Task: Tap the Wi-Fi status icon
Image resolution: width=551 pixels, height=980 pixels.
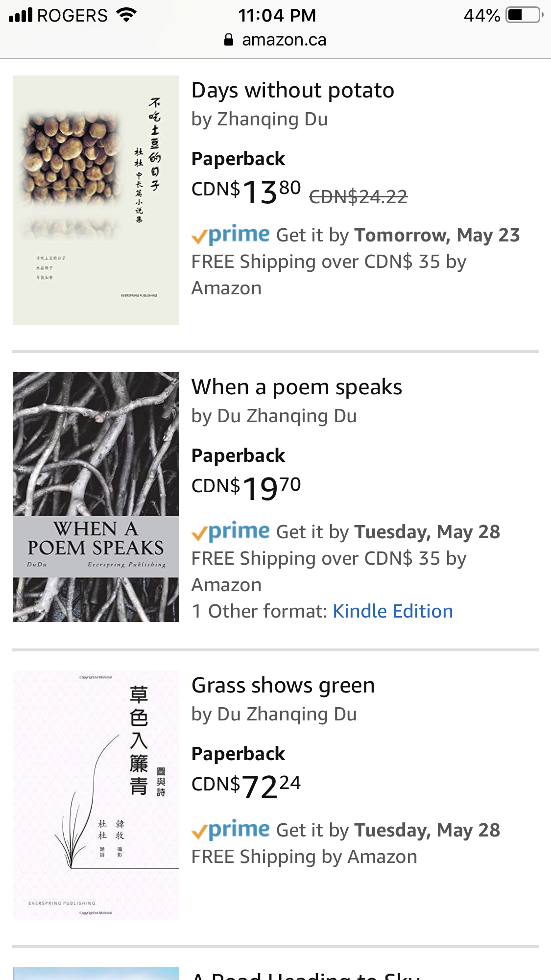Action: tap(126, 15)
